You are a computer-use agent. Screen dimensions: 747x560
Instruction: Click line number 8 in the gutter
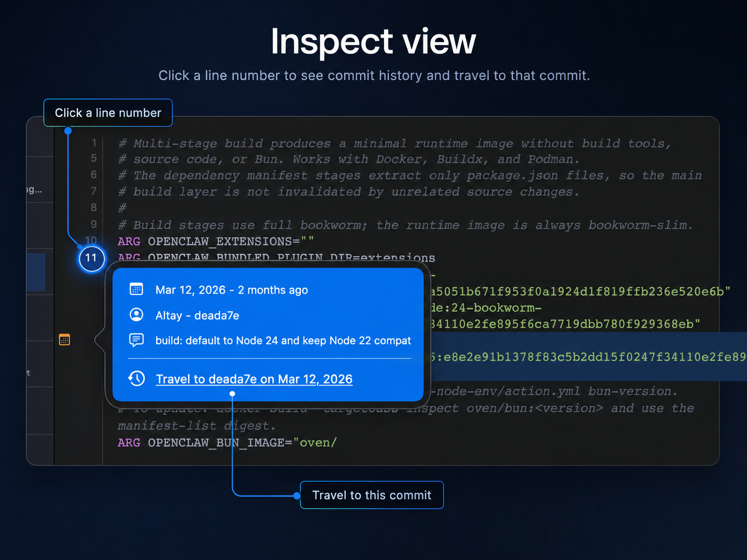94,207
